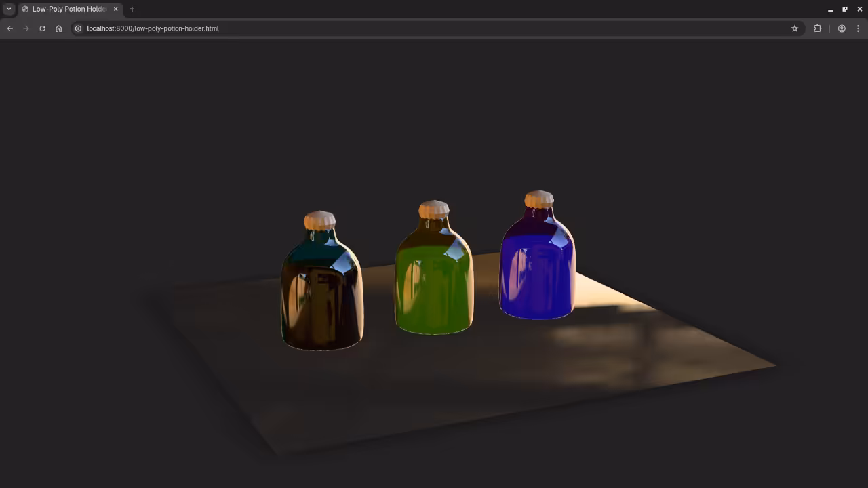Click the forward navigation arrow
Viewport: 868px width, 488px height.
pyautogui.click(x=26, y=28)
